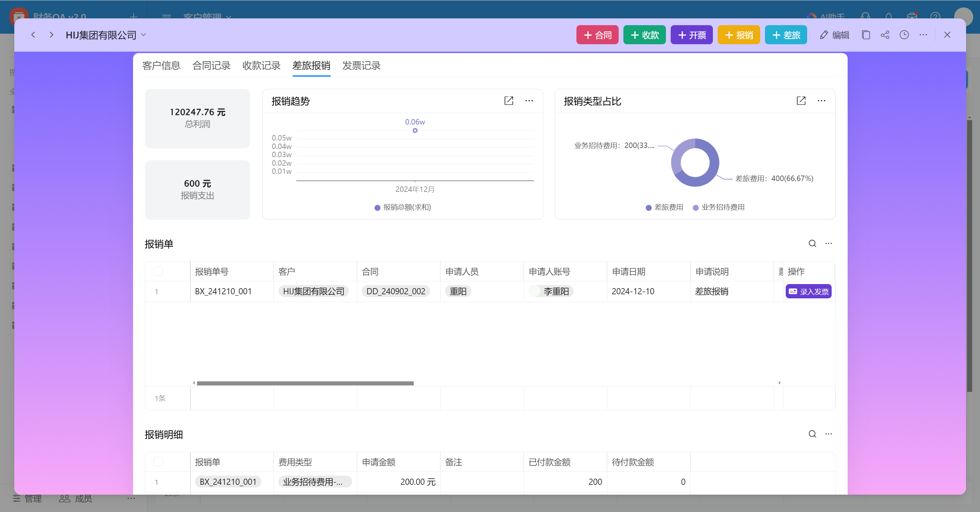
Task: Click the 编辑 pencil button
Action: point(835,35)
